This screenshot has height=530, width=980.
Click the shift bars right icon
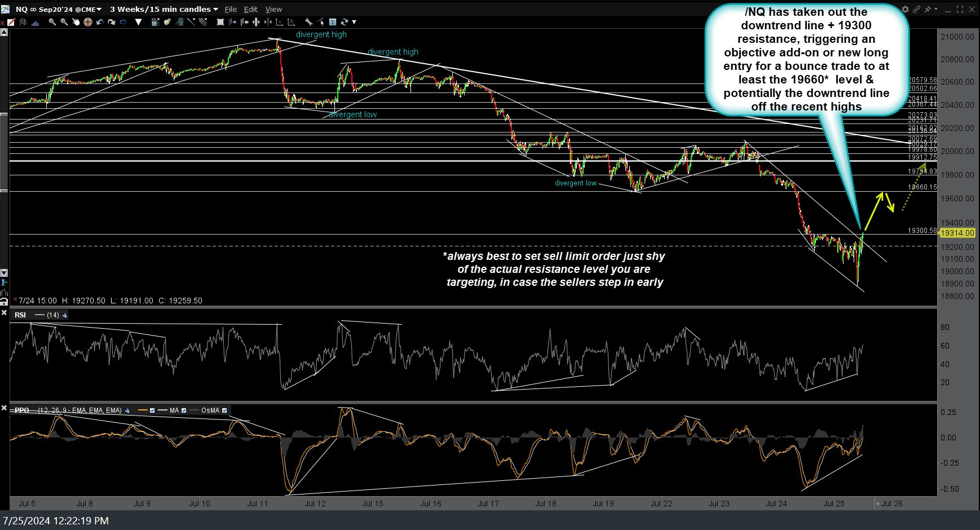coord(232,22)
